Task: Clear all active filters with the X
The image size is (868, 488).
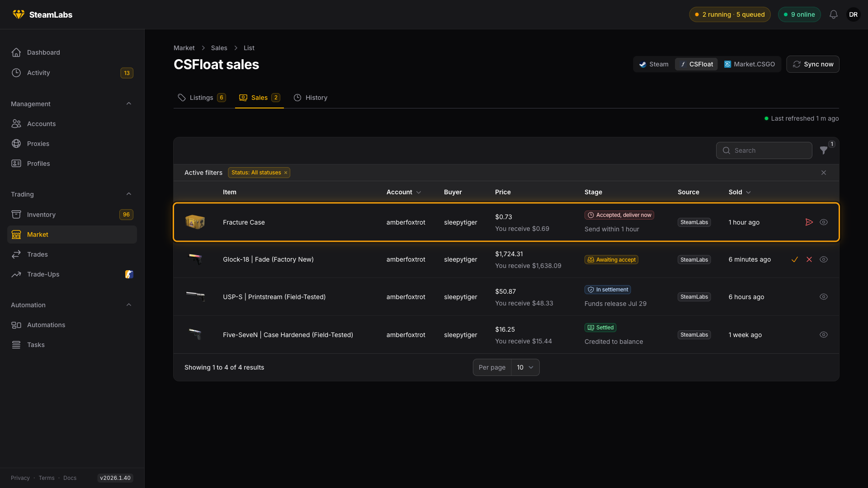Action: pyautogui.click(x=823, y=173)
